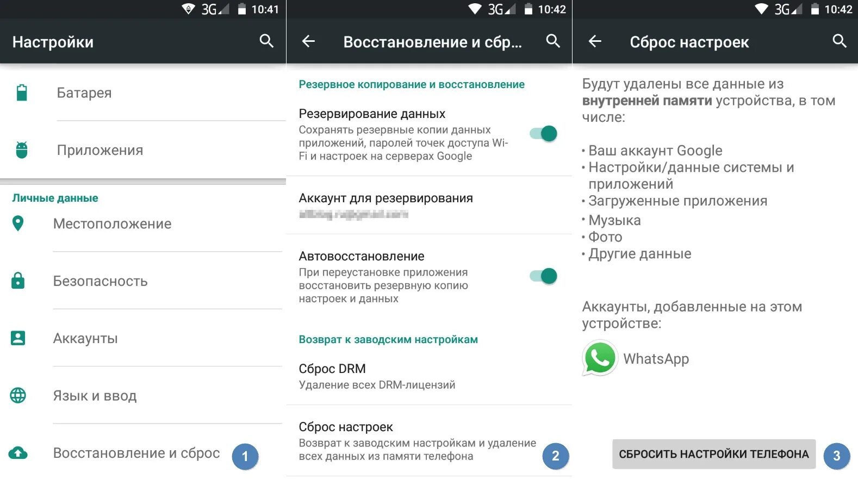858x504 pixels.
Task: Open Сброс настроек factory reset option
Action: point(429,441)
